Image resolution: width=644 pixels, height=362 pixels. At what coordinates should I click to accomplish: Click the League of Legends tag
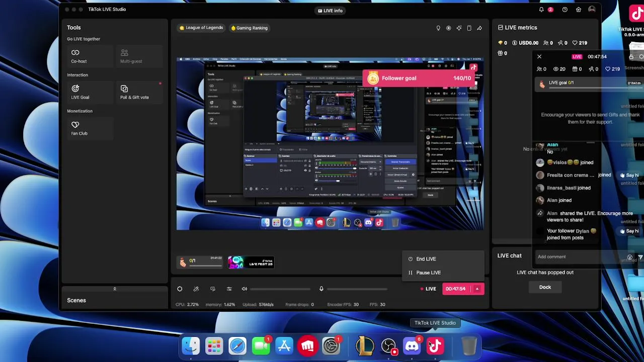(x=201, y=28)
